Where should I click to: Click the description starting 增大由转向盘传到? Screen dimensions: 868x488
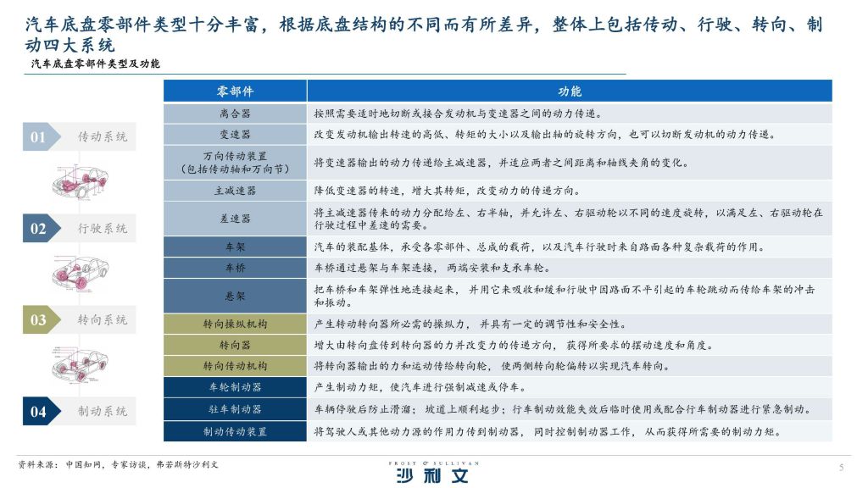tap(515, 345)
